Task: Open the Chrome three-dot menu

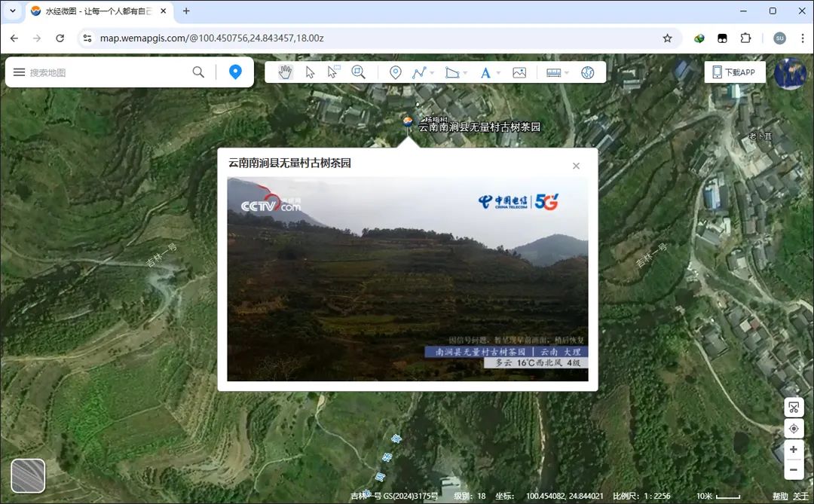Action: (x=803, y=38)
